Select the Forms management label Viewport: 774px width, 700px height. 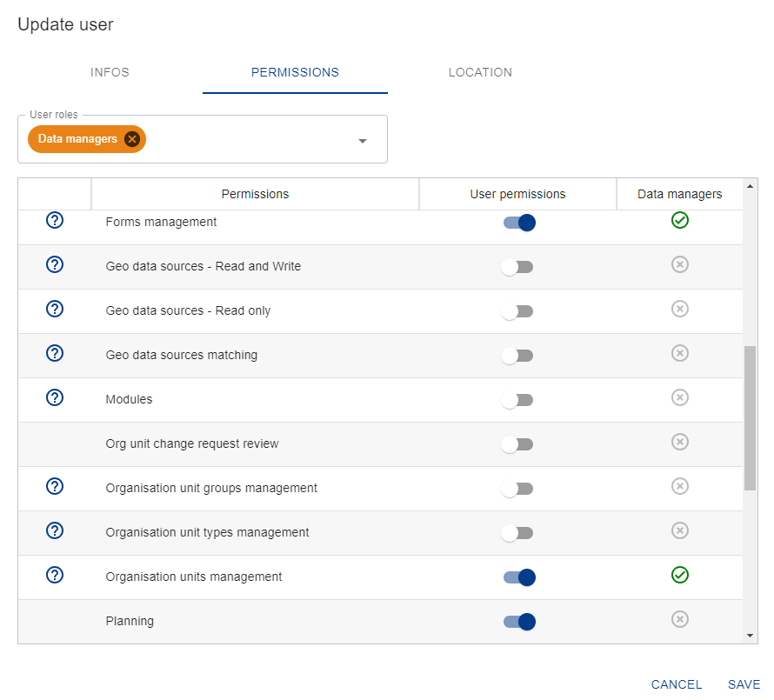(161, 222)
